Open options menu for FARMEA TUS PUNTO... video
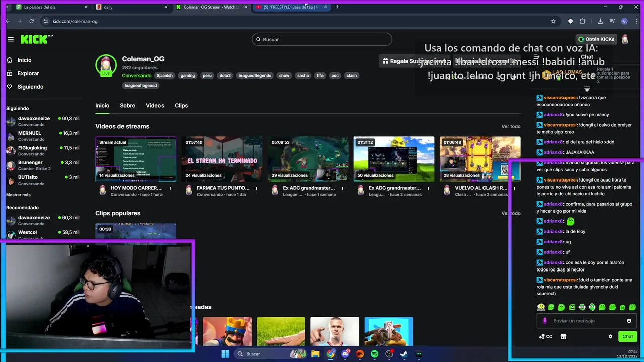 (x=256, y=189)
